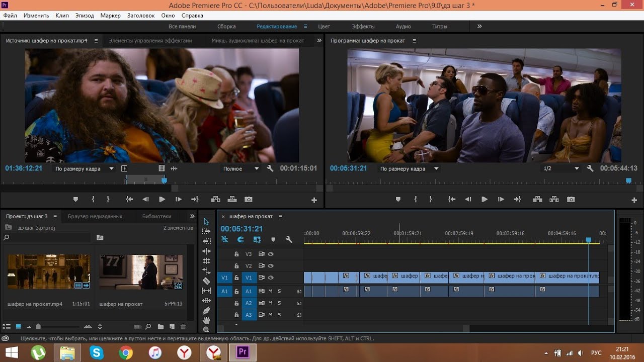
Task: Click Overwrite in the Source monitor
Action: 232,199
